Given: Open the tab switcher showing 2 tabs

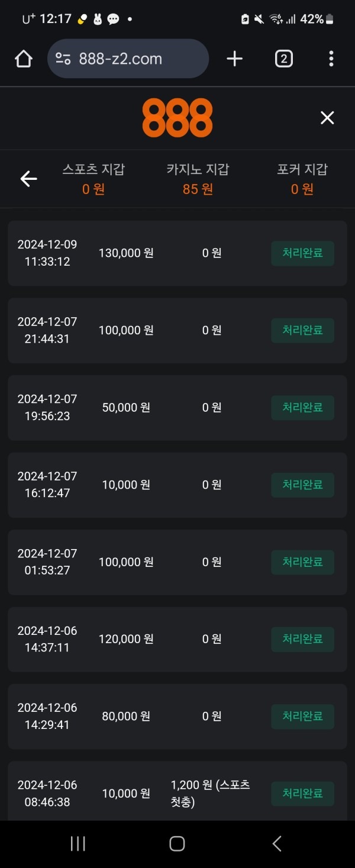Looking at the screenshot, I should (x=283, y=58).
